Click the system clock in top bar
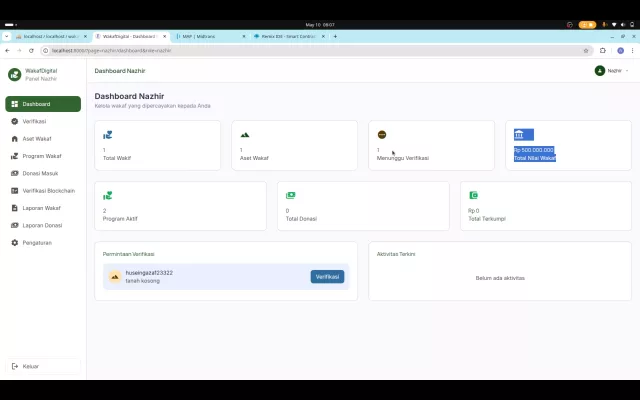The image size is (640, 400). (x=320, y=25)
